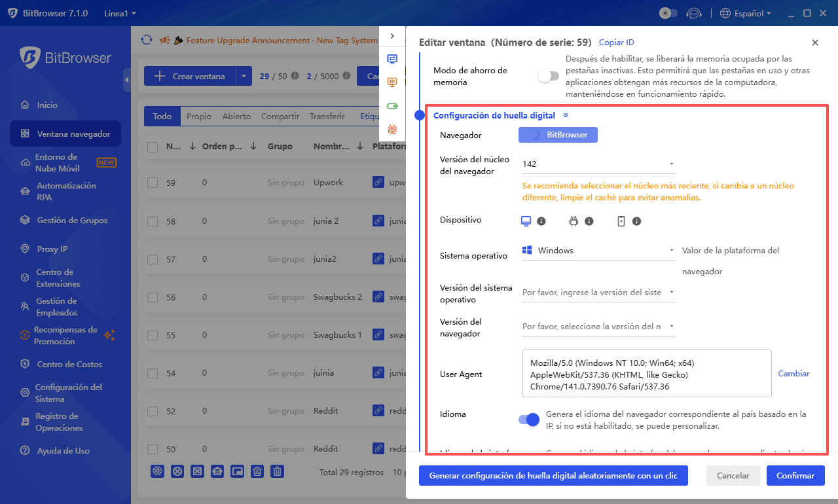Open the Sistema operativo dropdown
The image size is (838, 504).
tap(671, 249)
